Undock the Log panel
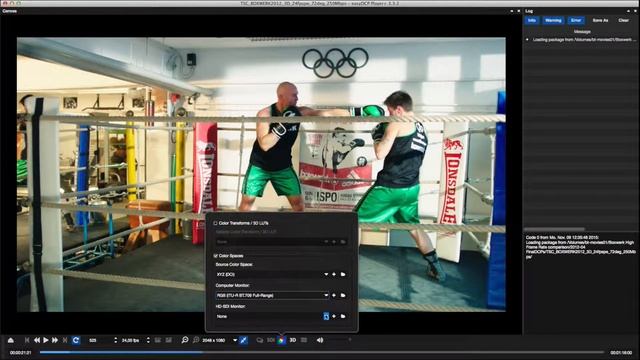 coord(628,11)
